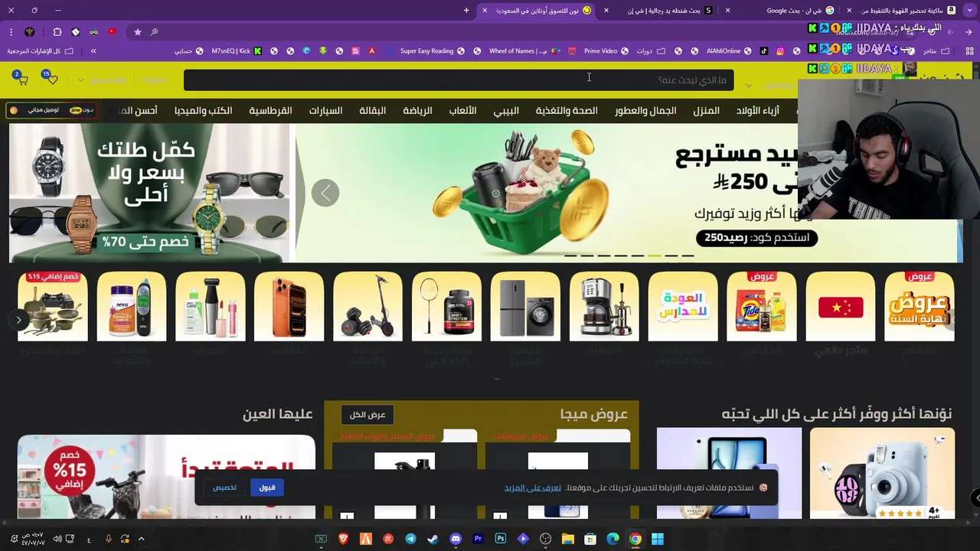Switch to the بحث شنطه يد رجالية tab
The height and width of the screenshot is (551, 980).
coord(670,11)
